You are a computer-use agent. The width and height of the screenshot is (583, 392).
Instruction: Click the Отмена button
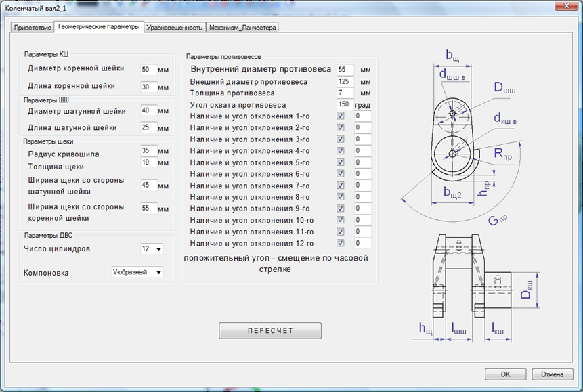coord(552,374)
